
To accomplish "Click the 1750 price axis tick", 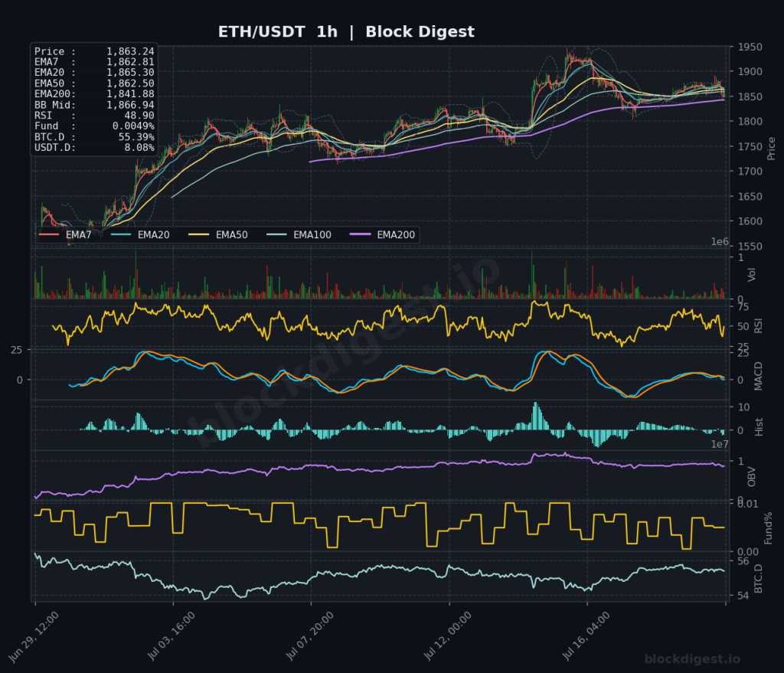I will [750, 146].
